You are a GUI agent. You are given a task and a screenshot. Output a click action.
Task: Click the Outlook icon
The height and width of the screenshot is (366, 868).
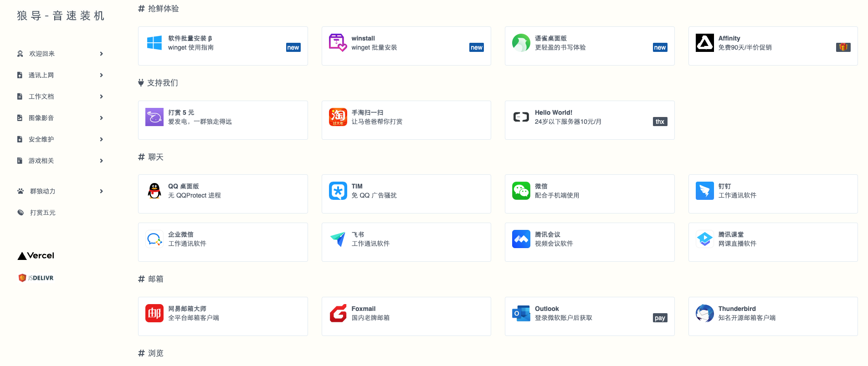coord(521,313)
